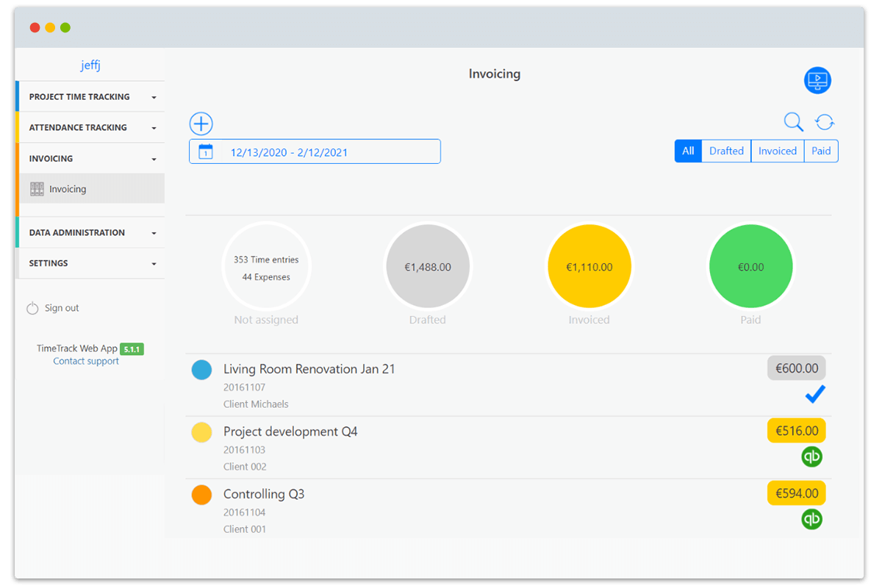Open the new invoice creation dialog
882x588 pixels.
click(x=201, y=123)
